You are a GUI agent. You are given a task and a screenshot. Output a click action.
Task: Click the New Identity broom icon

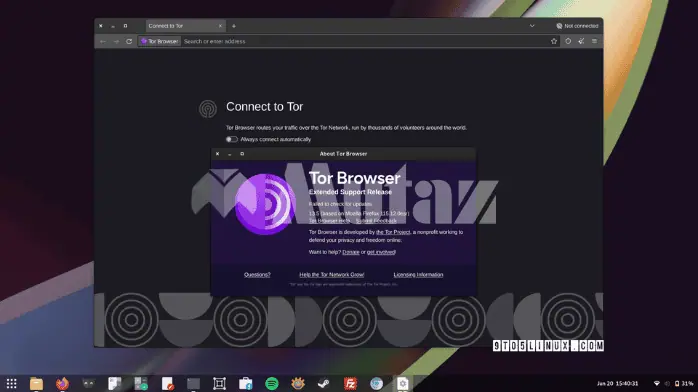click(581, 41)
